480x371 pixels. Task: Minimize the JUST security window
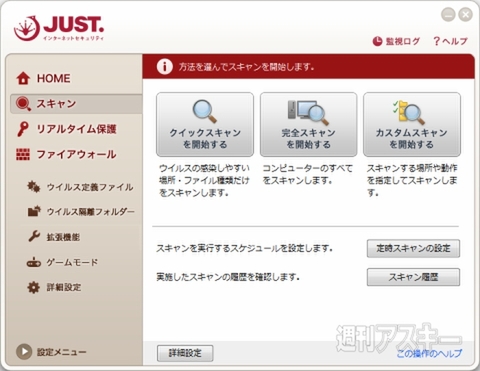(x=448, y=15)
